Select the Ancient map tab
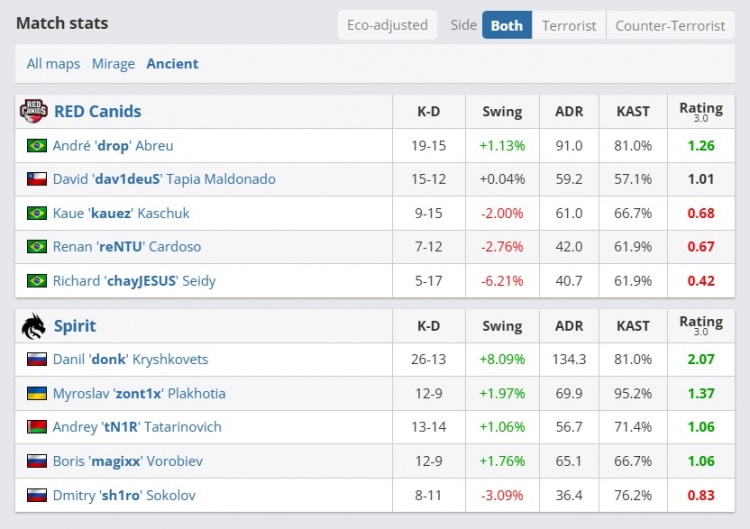 [172, 64]
